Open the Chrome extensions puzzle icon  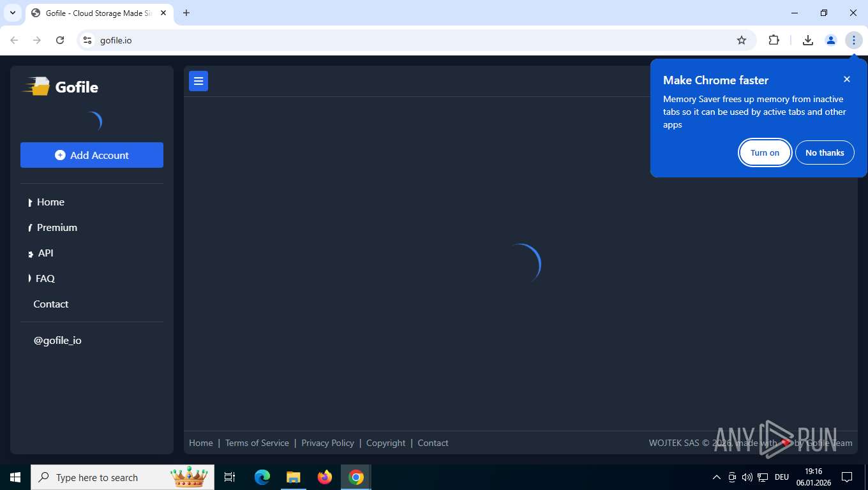coord(774,40)
